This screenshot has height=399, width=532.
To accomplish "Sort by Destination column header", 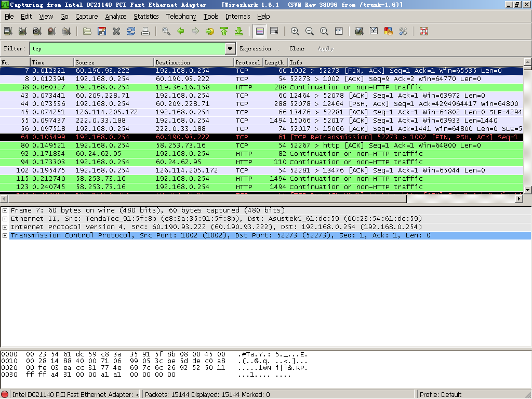I will 194,62.
